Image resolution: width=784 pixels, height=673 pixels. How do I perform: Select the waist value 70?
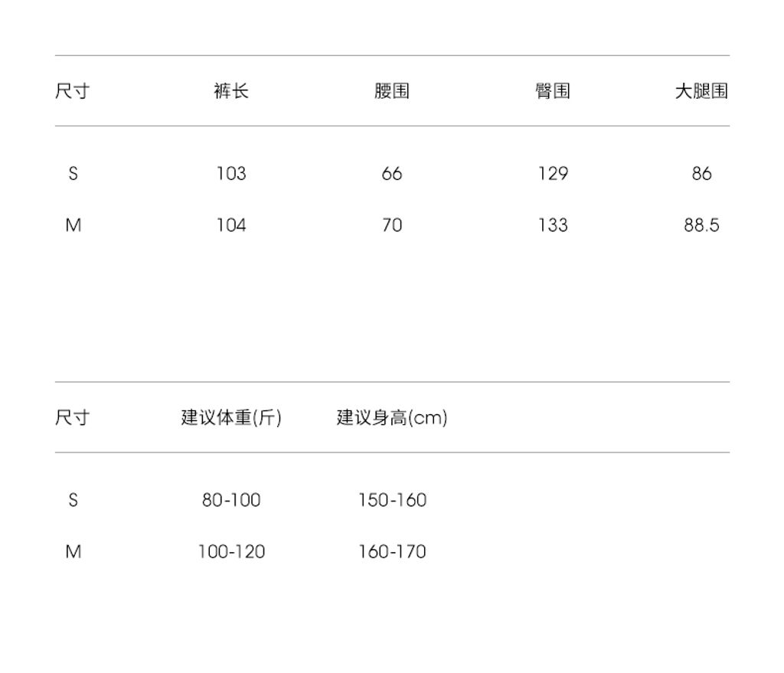tap(392, 225)
